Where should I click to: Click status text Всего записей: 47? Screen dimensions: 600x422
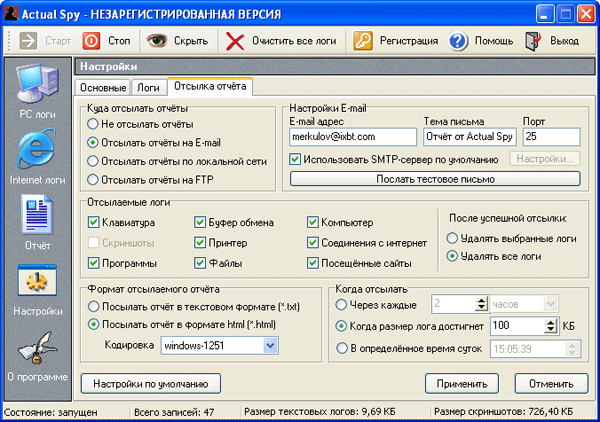pyautogui.click(x=174, y=412)
